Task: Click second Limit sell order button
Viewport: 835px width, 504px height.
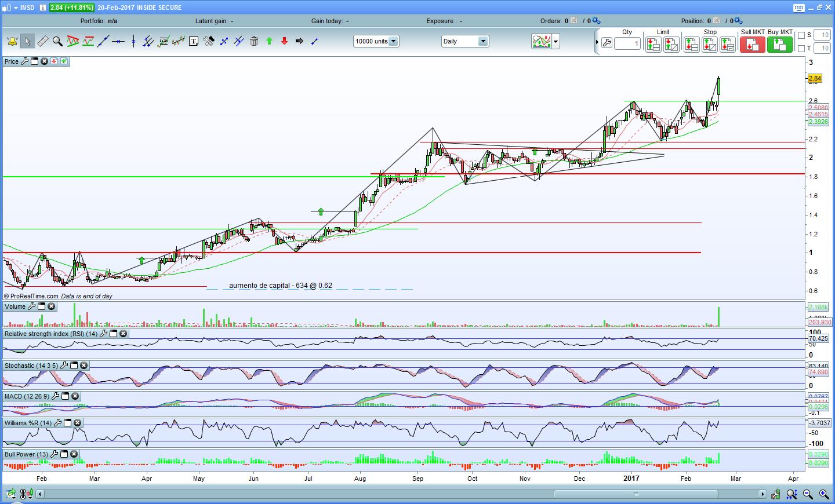Action: [671, 45]
